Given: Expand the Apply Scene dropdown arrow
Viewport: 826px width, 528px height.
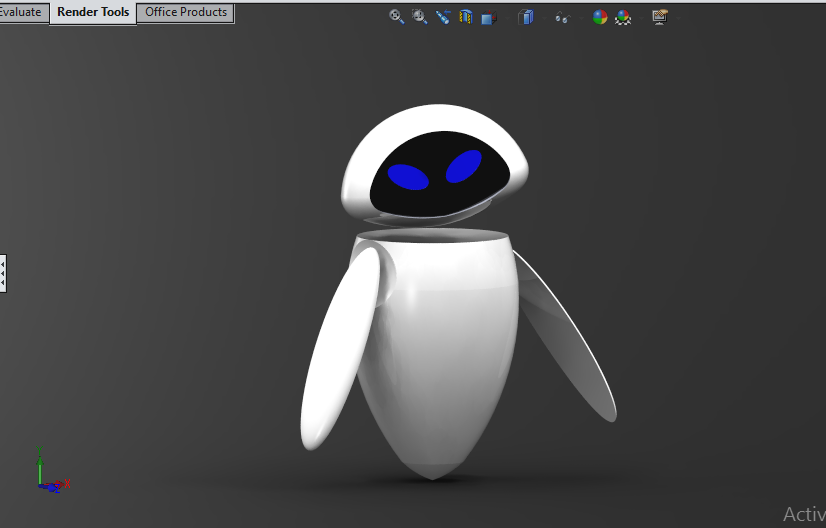Looking at the screenshot, I should (x=641, y=18).
